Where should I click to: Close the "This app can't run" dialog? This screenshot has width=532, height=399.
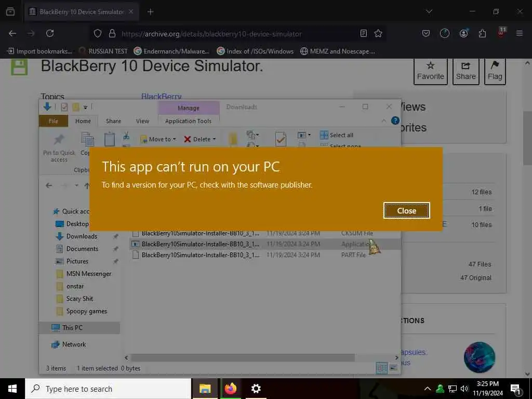pos(406,211)
